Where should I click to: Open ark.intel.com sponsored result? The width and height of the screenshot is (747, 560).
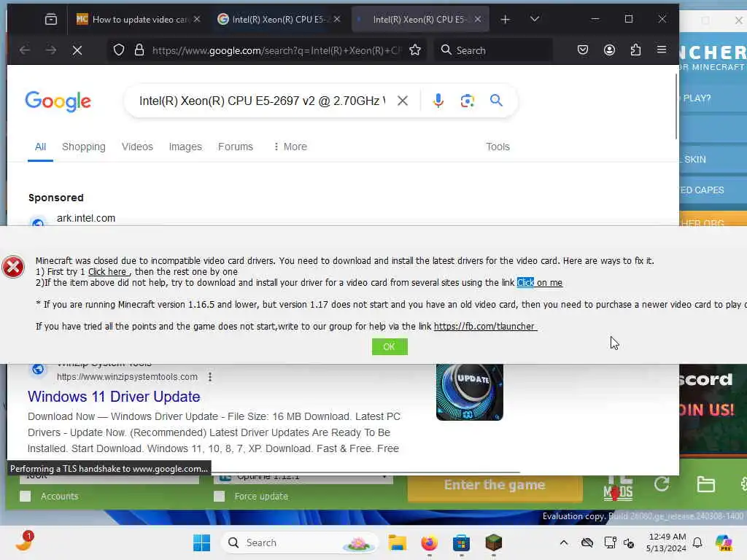86,218
